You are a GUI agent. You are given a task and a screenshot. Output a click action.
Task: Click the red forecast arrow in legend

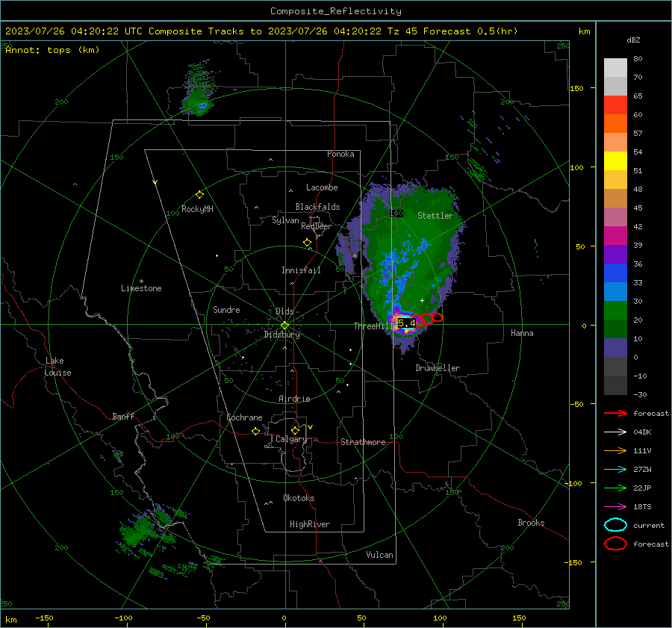tap(615, 413)
